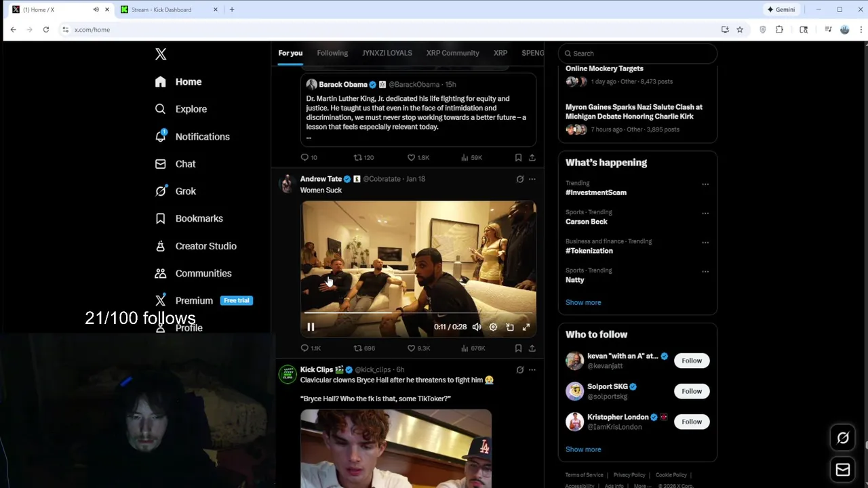Viewport: 868px width, 488px height.
Task: Open more options for #Tokenization trend
Action: tap(705, 243)
